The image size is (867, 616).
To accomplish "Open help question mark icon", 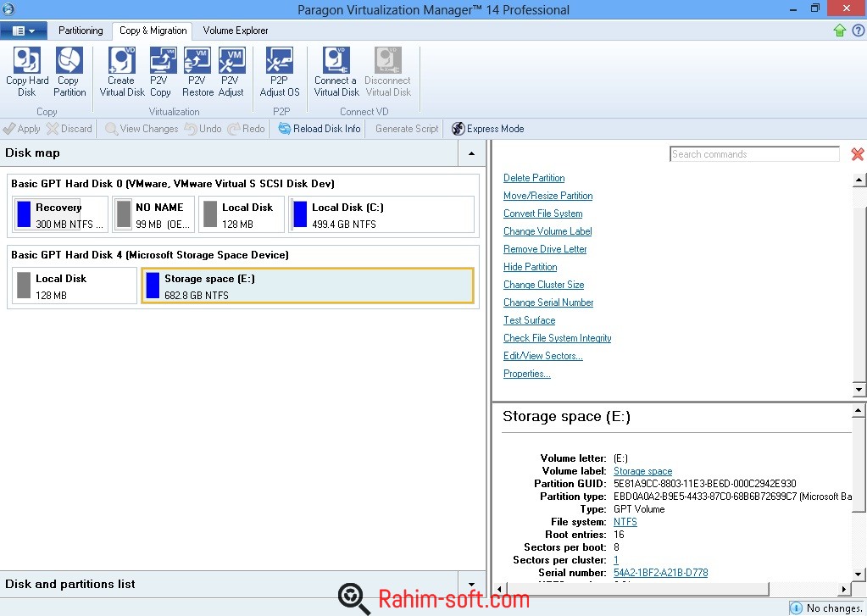I will pos(859,31).
